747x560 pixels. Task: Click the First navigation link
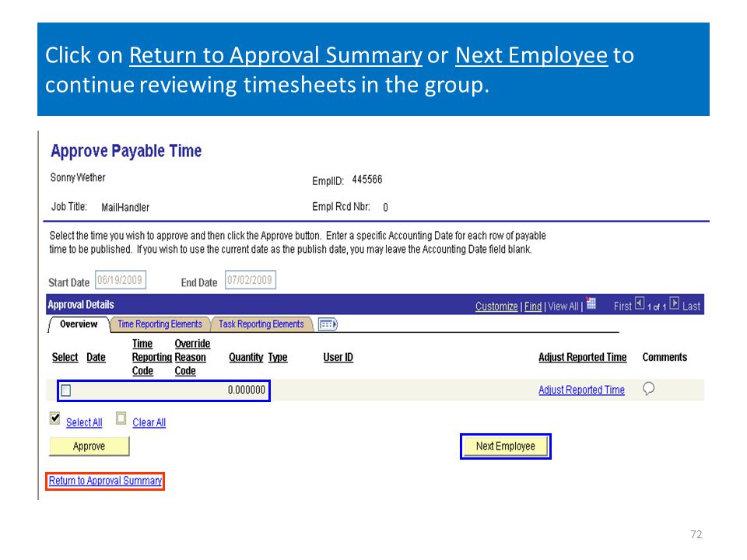[622, 306]
